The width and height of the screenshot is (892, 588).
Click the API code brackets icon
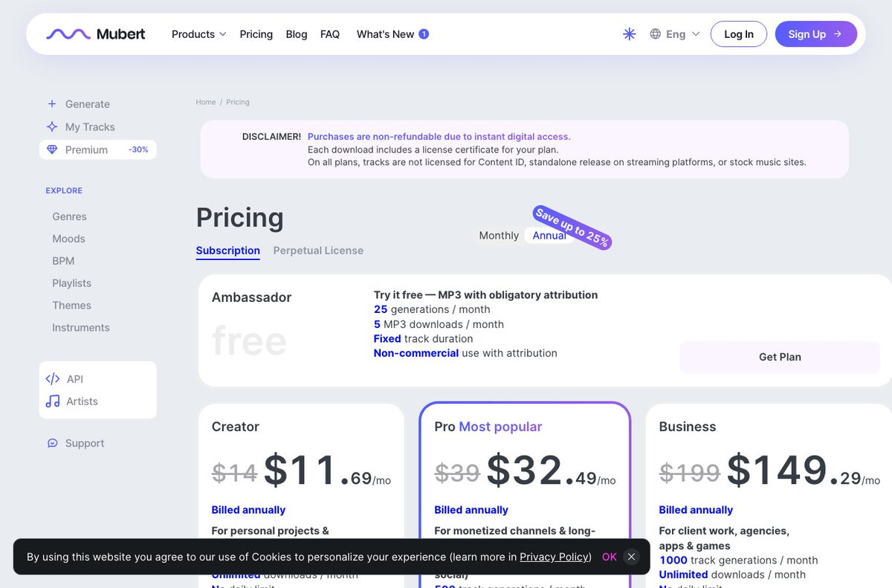[x=53, y=379]
